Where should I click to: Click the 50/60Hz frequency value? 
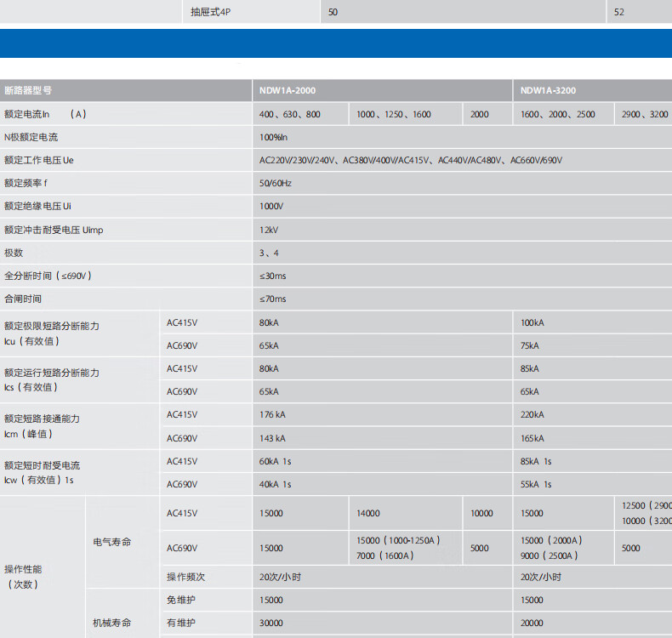coord(276,183)
